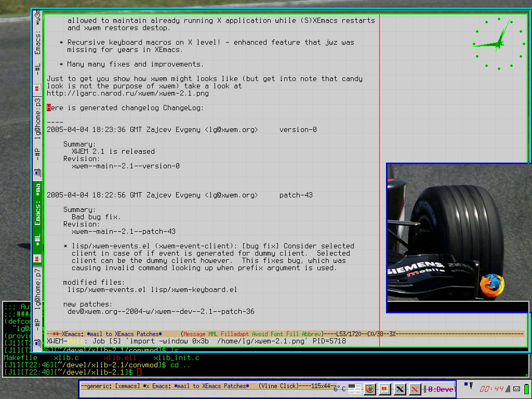532x399 pixels.
Task: Click the 'Bad bug fix.' summary line
Action: click(x=96, y=217)
